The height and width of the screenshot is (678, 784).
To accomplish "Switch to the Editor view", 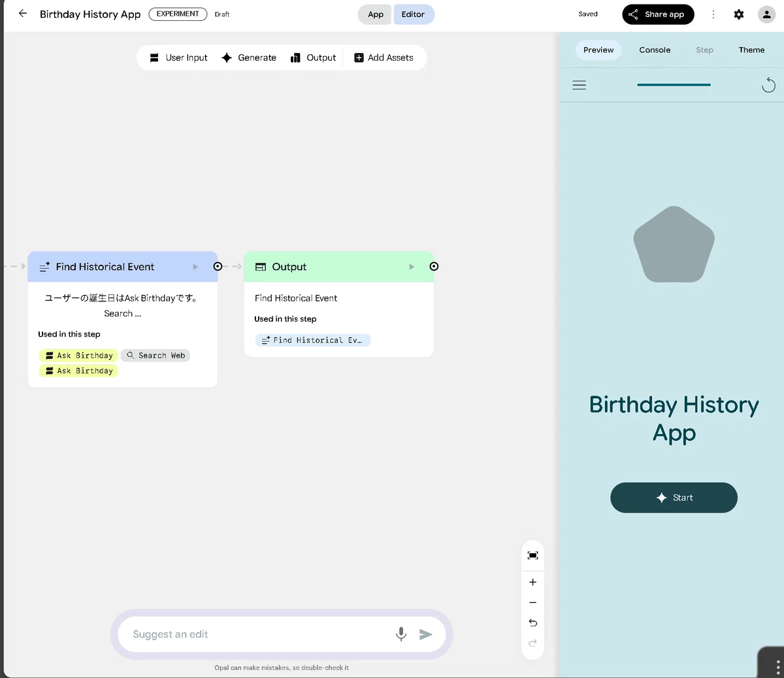I will pyautogui.click(x=413, y=14).
